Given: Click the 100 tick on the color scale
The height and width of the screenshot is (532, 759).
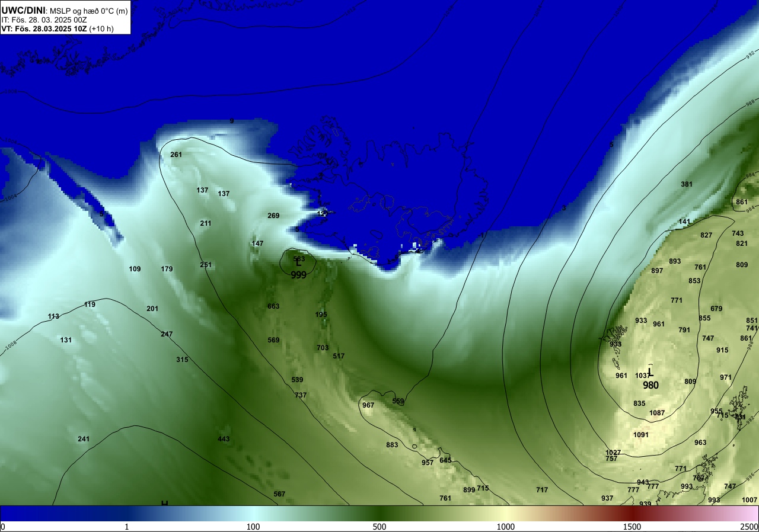Looking at the screenshot, I should [x=253, y=527].
